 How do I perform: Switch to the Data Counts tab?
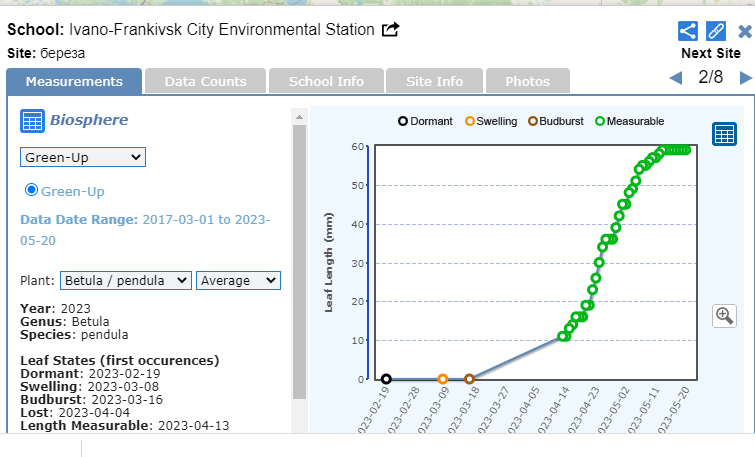(x=205, y=81)
